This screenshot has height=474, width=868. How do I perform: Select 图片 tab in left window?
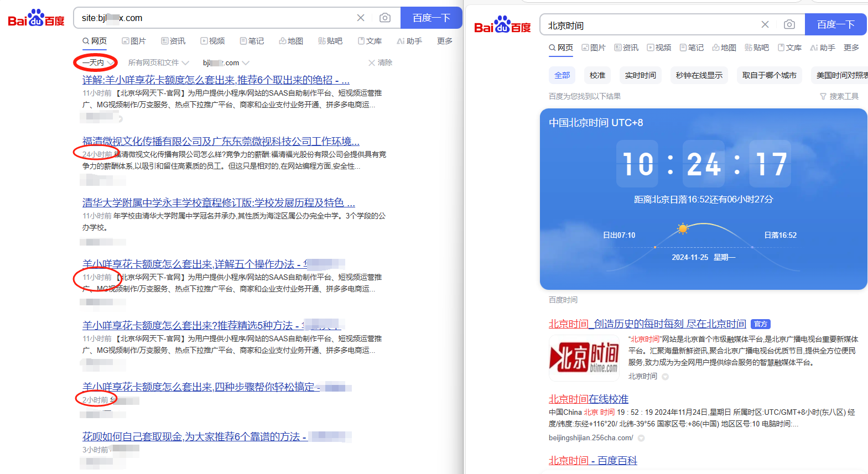134,41
